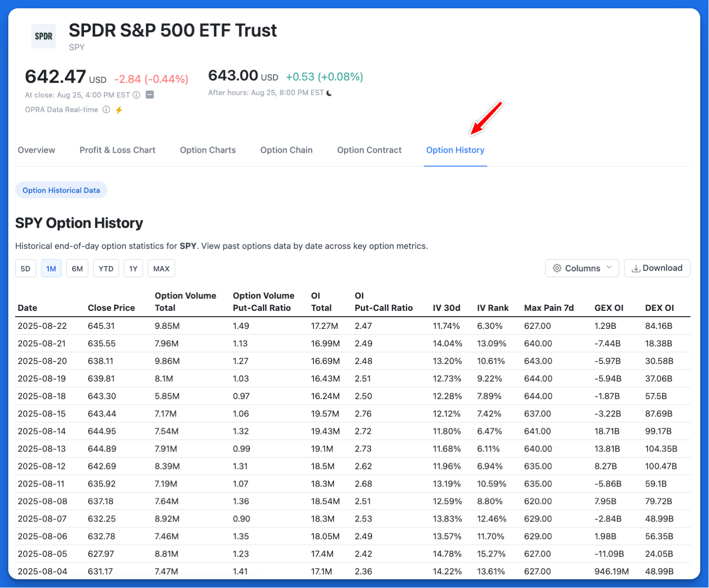Click the Download button label
The height and width of the screenshot is (588, 709).
click(x=662, y=268)
